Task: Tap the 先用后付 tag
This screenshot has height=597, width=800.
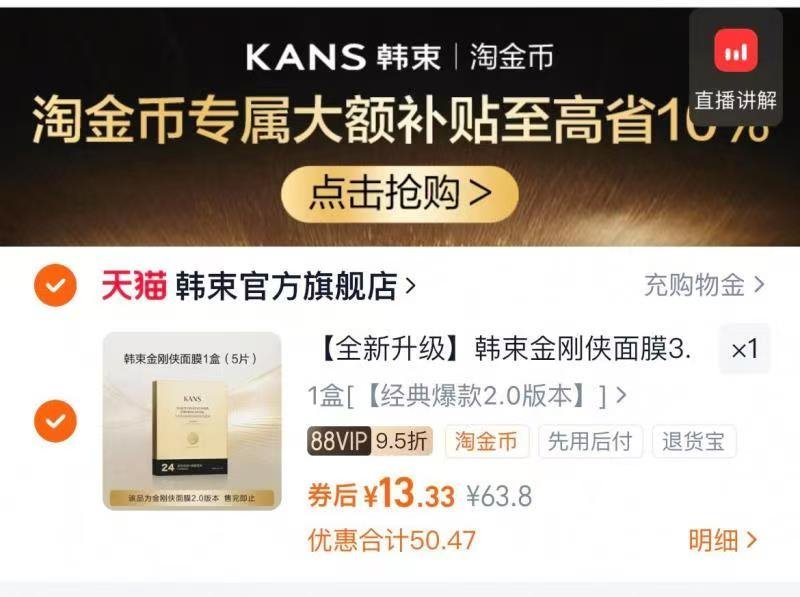Action: tap(590, 441)
